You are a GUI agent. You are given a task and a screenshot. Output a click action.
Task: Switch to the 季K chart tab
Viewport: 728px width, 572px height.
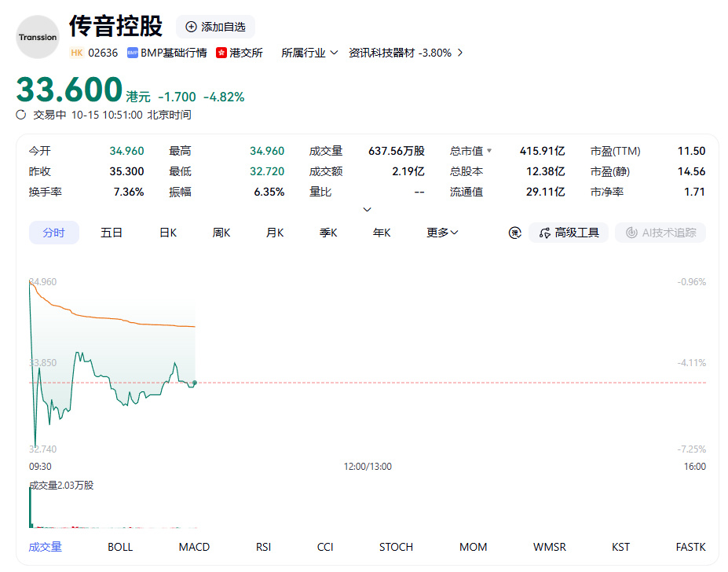[328, 233]
